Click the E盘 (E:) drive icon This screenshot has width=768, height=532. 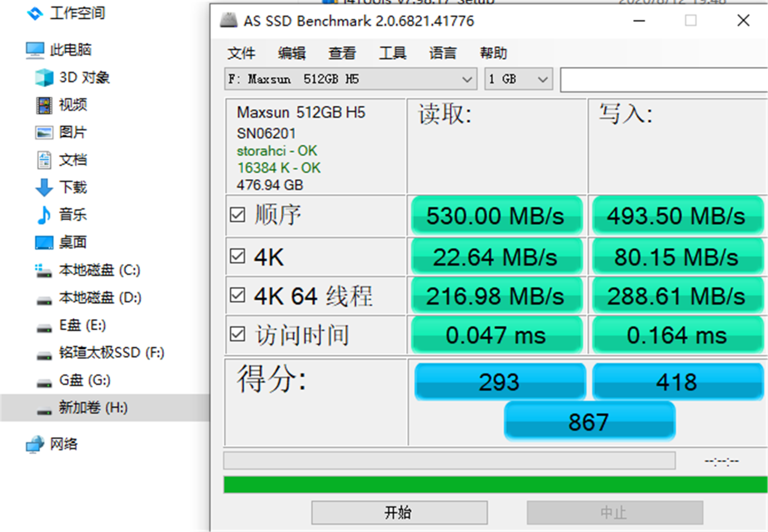44,328
